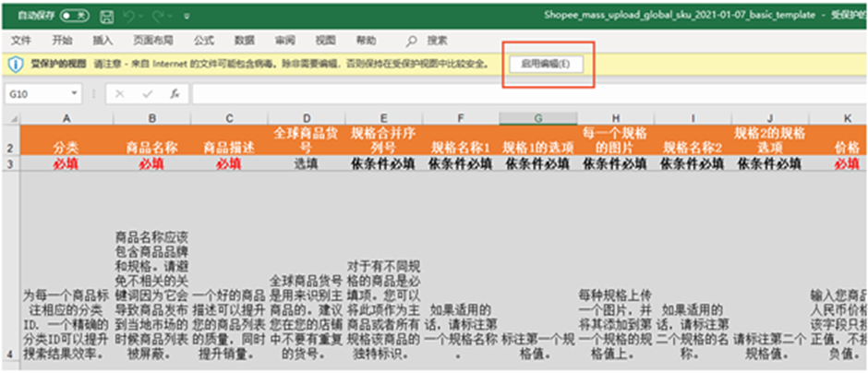868x373 pixels.
Task: Click the fx insert function icon
Action: pyautogui.click(x=175, y=94)
